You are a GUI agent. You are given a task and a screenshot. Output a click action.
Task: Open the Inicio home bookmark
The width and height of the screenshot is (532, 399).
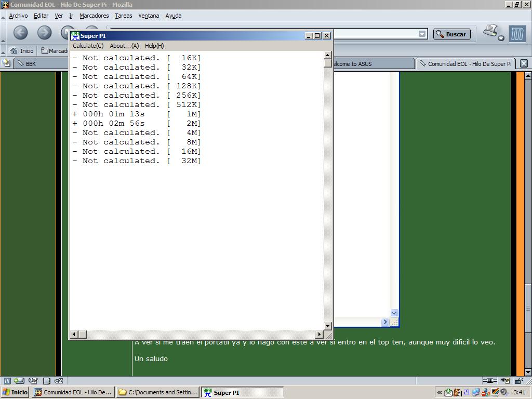point(22,51)
